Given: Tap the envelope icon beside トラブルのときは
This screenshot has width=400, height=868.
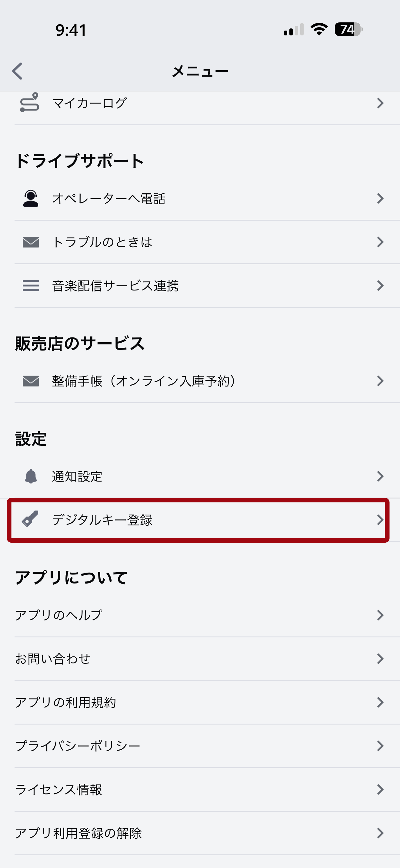Looking at the screenshot, I should [x=31, y=242].
